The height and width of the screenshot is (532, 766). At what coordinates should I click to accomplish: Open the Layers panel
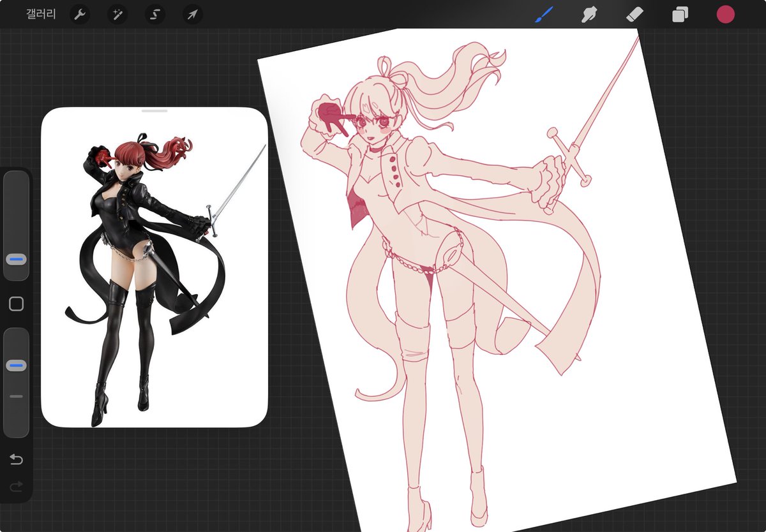(680, 14)
